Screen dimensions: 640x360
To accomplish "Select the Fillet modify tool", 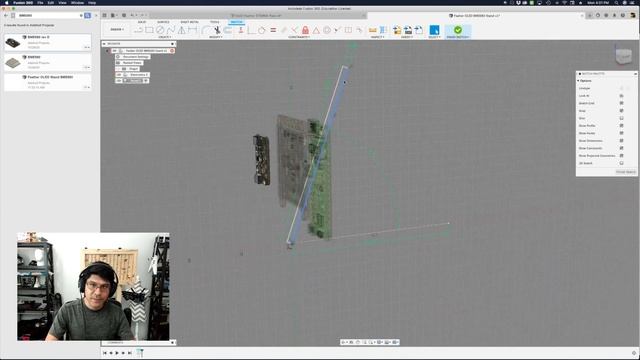I will (206, 30).
